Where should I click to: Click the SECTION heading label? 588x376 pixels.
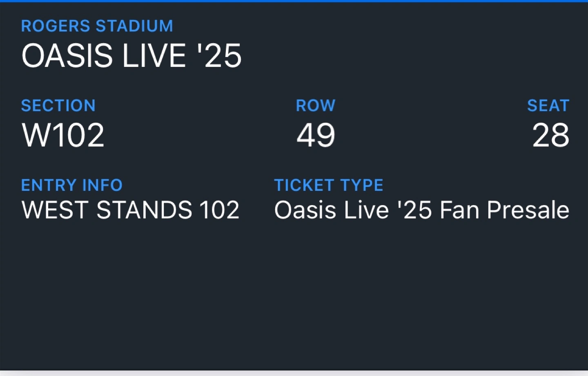pos(58,106)
